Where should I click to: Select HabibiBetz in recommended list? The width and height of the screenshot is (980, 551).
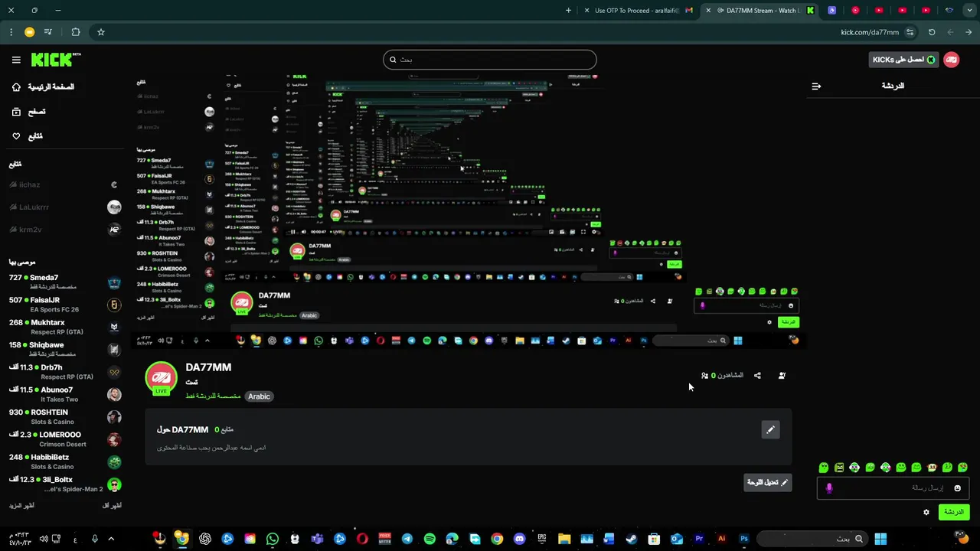(x=65, y=461)
